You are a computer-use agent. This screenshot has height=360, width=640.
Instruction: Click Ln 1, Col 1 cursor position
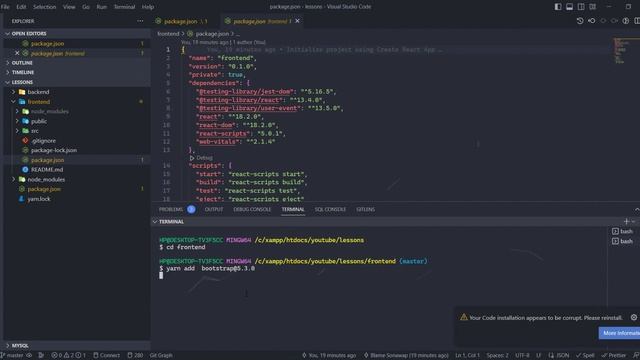click(x=467, y=355)
